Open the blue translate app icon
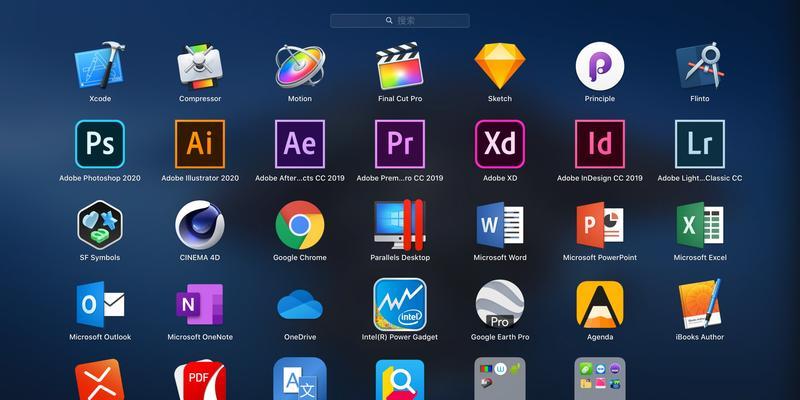Image resolution: width=800 pixels, height=400 pixels. click(300, 379)
